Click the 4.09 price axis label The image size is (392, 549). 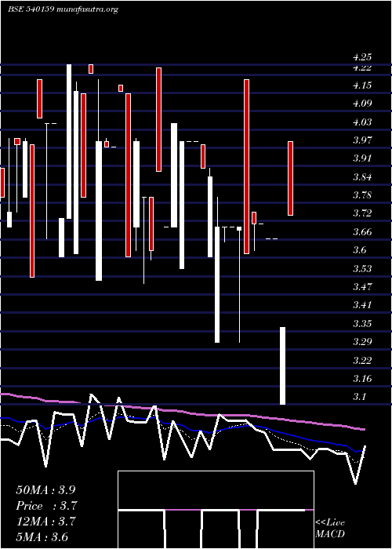[x=362, y=104]
